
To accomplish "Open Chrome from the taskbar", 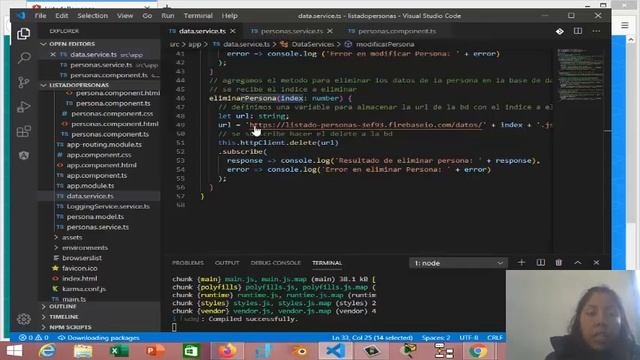I will 478,351.
